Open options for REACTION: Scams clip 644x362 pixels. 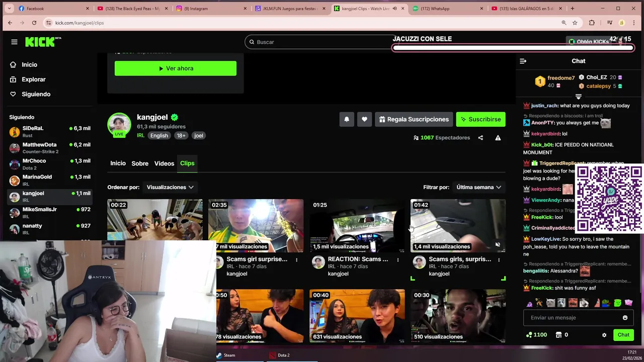(x=397, y=260)
